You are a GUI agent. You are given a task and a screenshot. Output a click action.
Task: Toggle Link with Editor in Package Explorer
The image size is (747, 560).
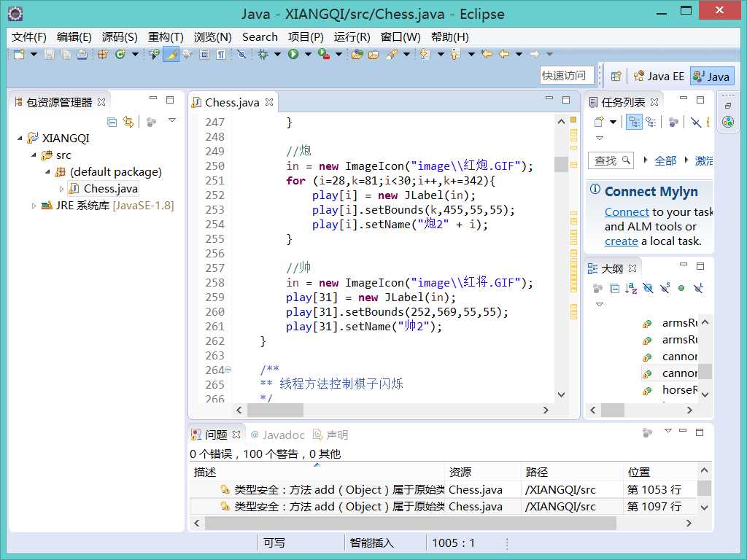[x=128, y=122]
